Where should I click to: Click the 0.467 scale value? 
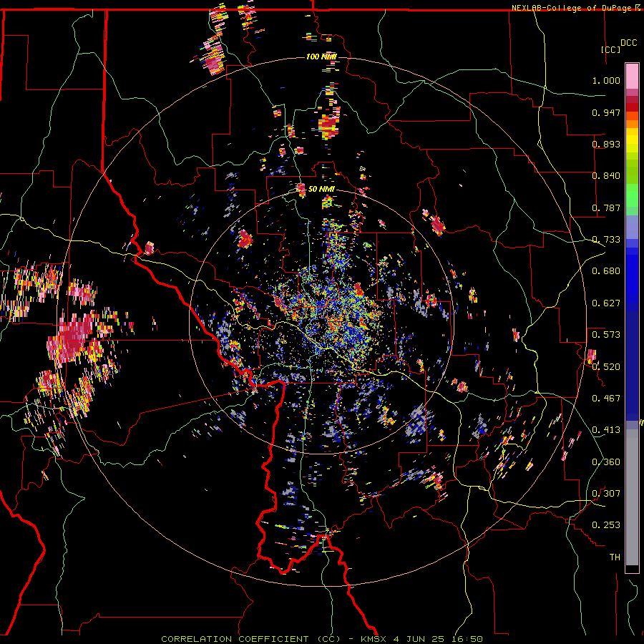tap(606, 399)
